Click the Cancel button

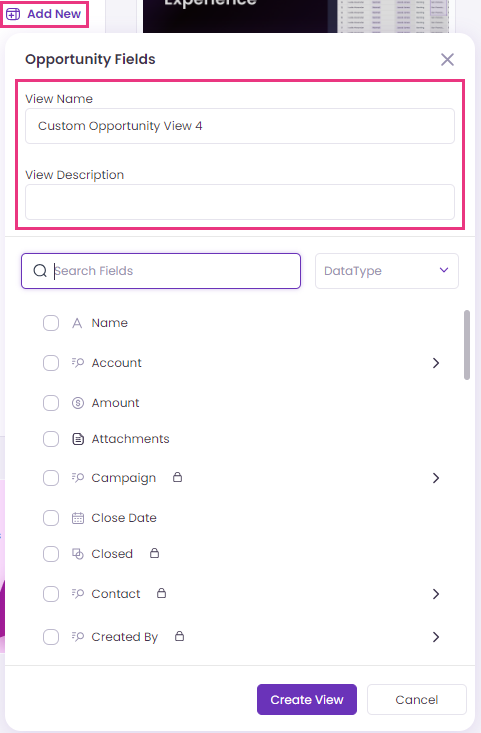point(416,699)
